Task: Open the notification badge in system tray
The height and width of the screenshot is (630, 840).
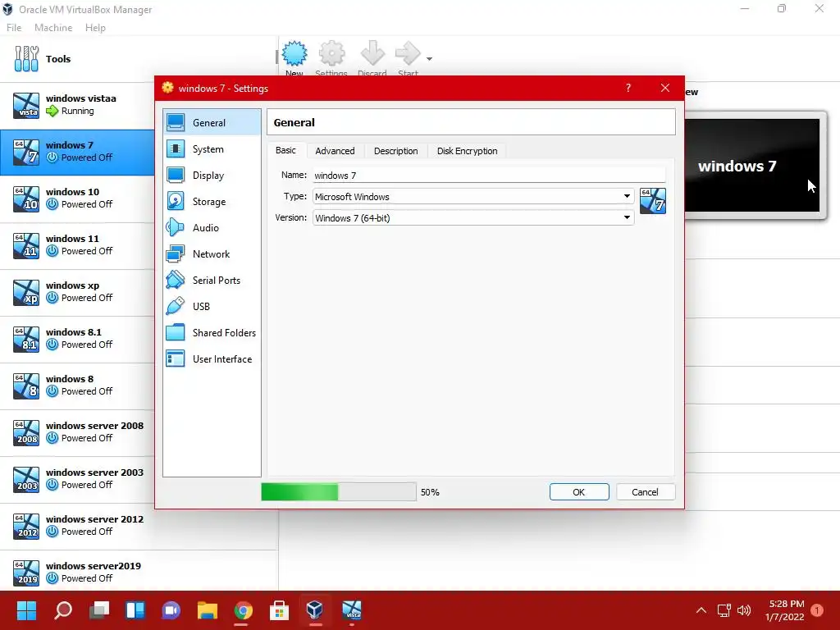Action: tap(817, 609)
